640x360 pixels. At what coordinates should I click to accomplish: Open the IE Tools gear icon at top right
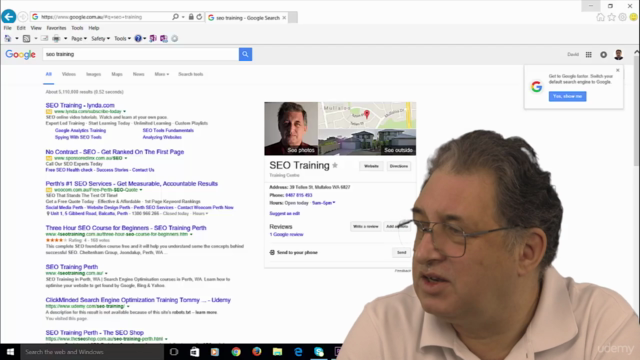[622, 17]
